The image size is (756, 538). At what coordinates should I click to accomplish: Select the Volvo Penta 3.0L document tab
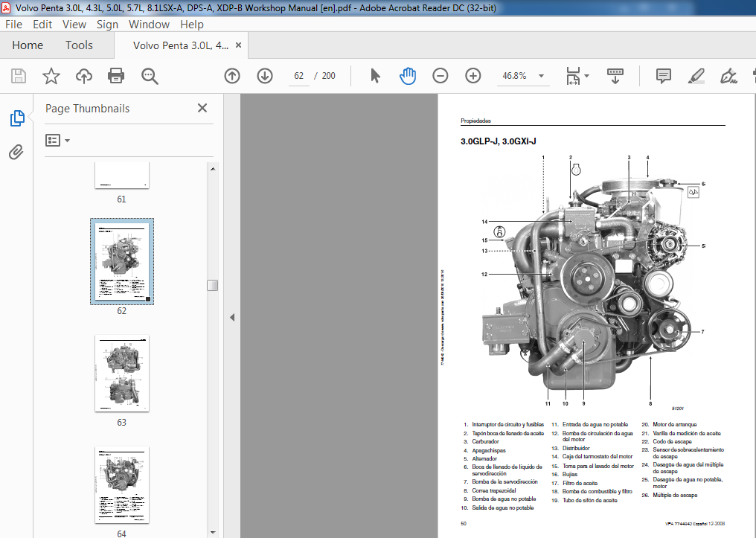tap(181, 45)
